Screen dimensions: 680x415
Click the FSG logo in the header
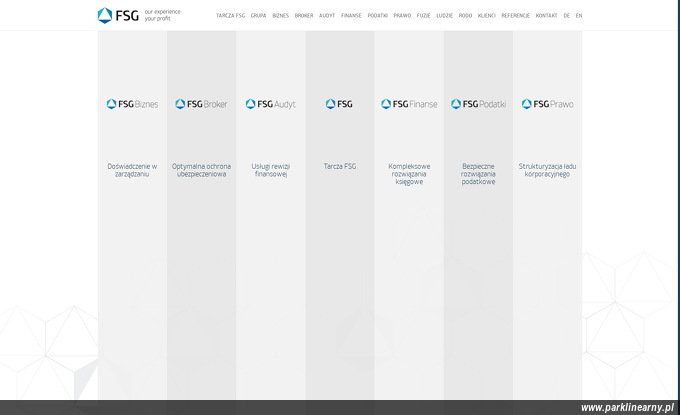118,15
